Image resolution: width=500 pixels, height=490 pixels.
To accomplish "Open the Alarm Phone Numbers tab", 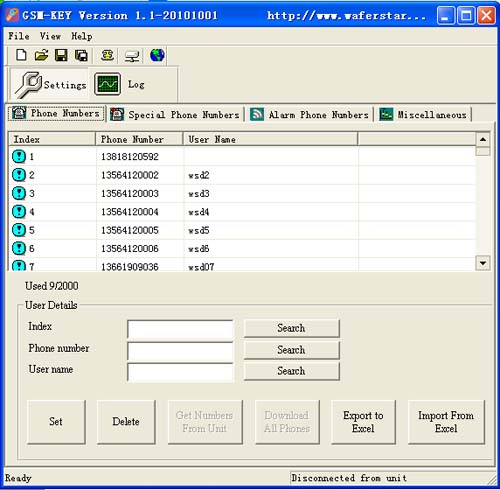I will pyautogui.click(x=309, y=115).
